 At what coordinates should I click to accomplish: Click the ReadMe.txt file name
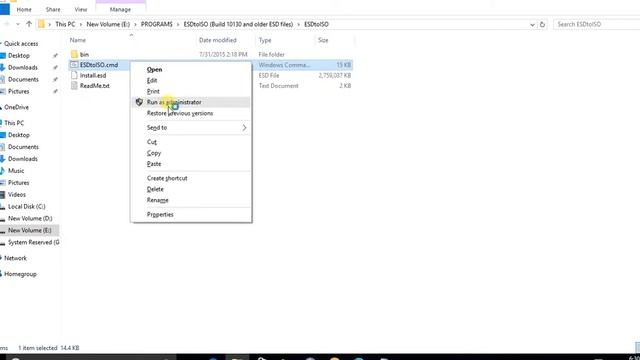(x=95, y=86)
